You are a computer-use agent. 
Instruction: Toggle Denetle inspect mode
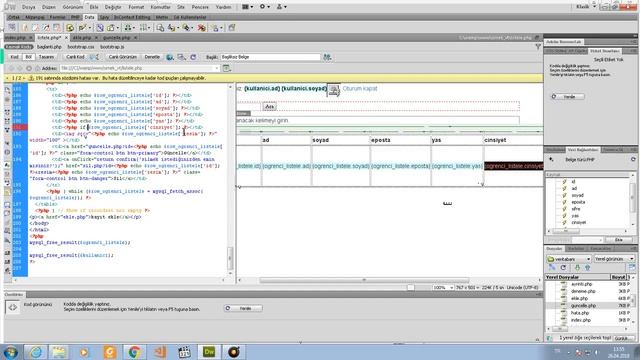(x=152, y=57)
